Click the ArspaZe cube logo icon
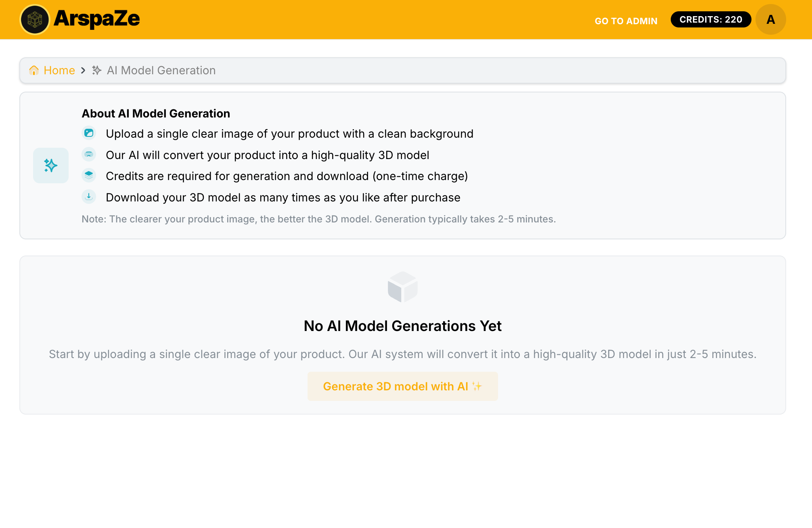 (x=35, y=19)
